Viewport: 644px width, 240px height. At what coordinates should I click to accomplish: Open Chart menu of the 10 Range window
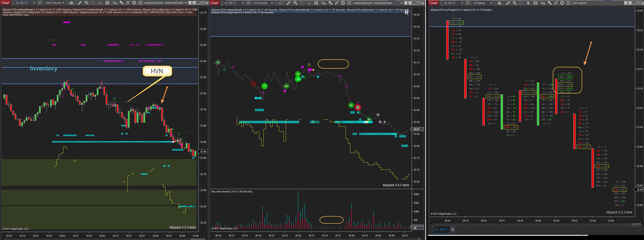click(433, 3)
